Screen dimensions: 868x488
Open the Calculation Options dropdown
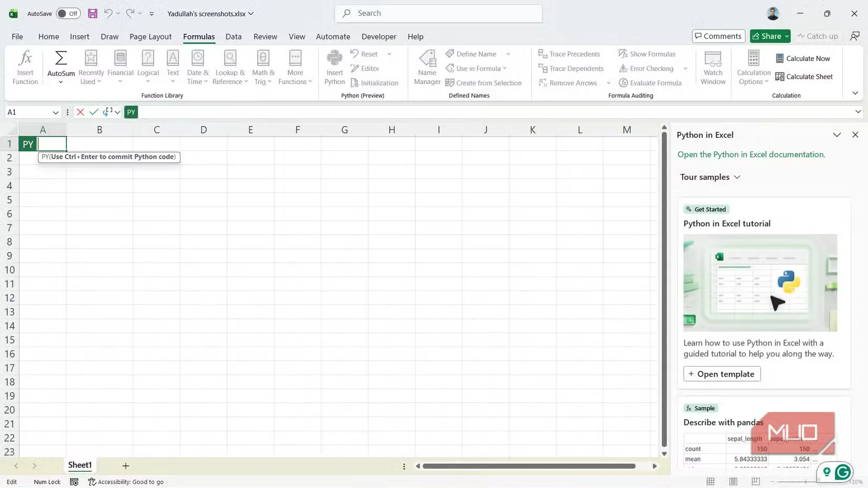(753, 67)
